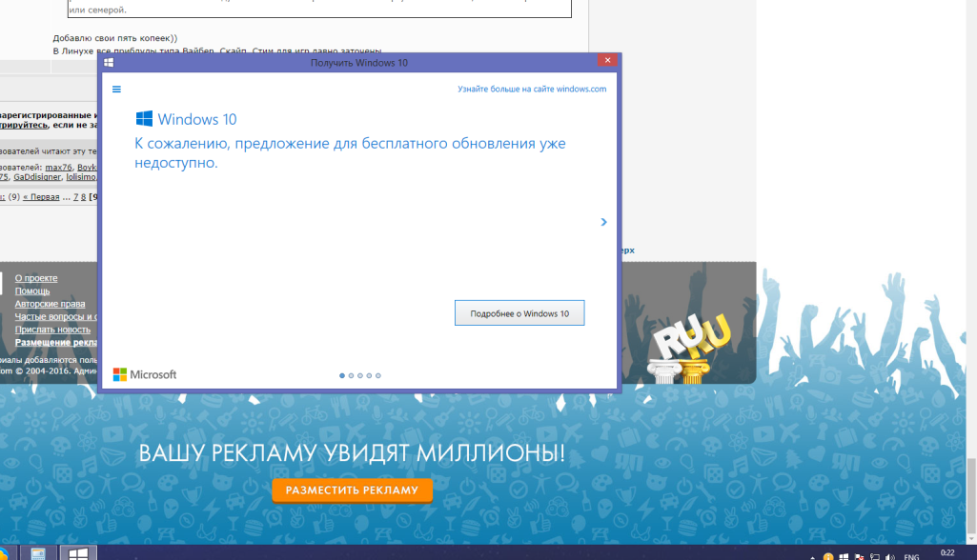This screenshot has height=560, width=977.
Task: Click the Microsoft logo in the dialog
Action: [x=145, y=374]
